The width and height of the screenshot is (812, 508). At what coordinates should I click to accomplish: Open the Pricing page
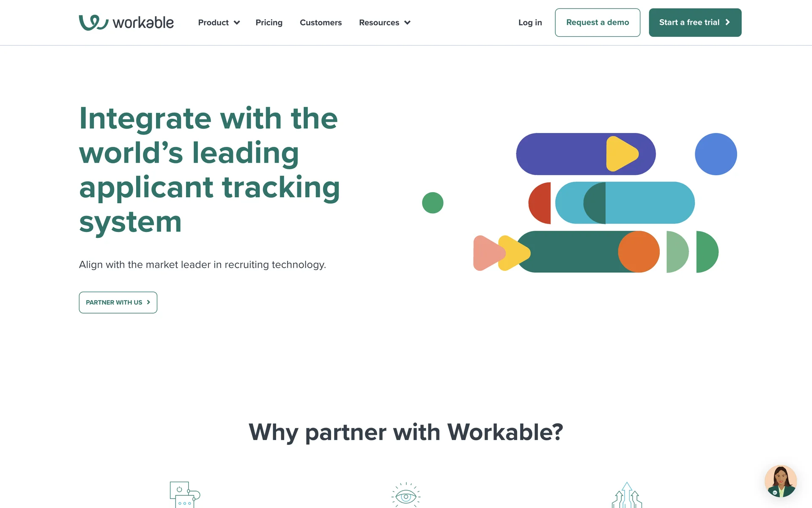[x=269, y=22]
